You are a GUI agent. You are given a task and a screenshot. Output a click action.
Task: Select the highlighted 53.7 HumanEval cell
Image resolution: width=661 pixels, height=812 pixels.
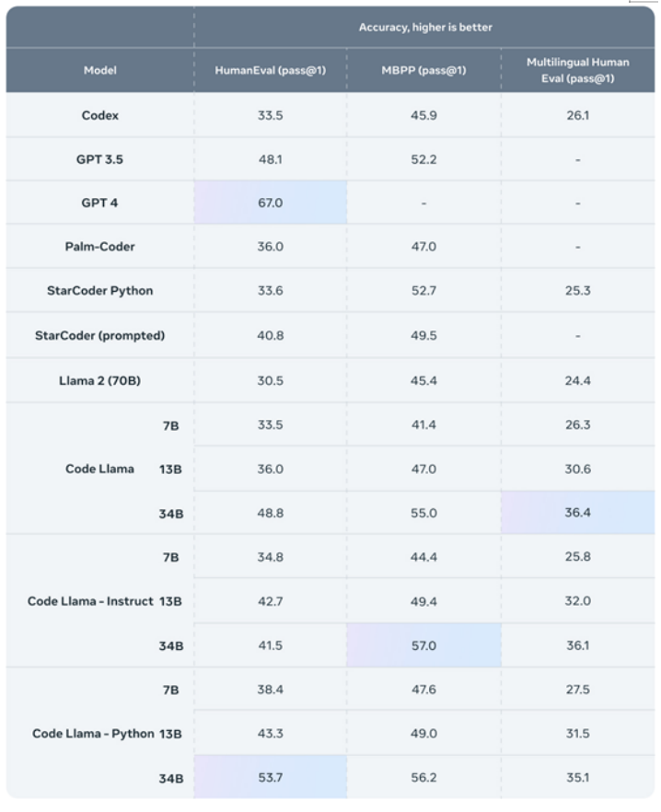[271, 777]
